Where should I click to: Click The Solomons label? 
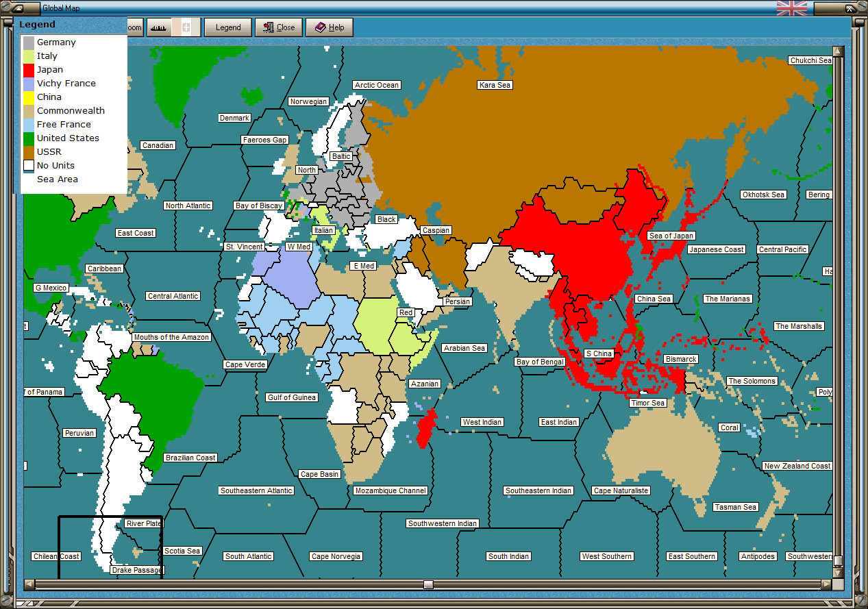coord(752,381)
